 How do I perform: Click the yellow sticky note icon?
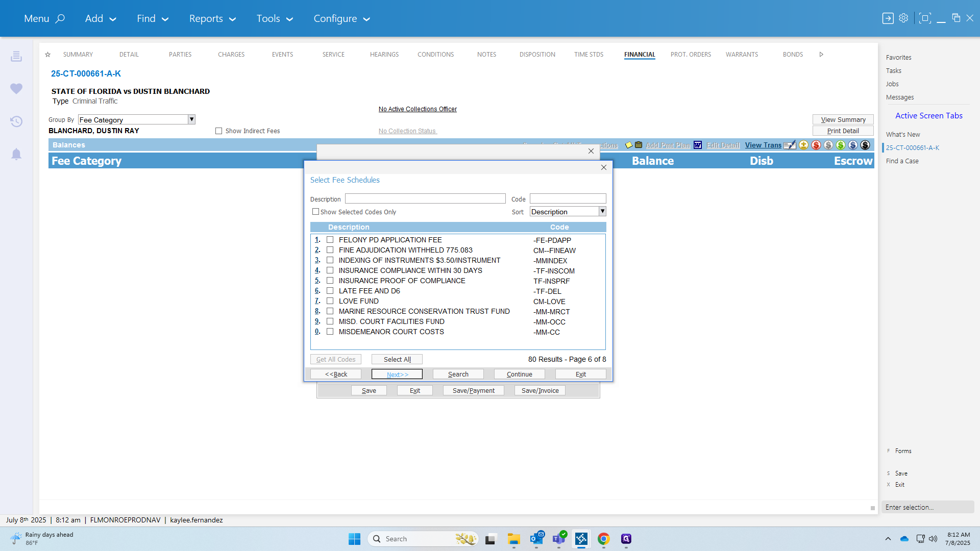(x=629, y=145)
